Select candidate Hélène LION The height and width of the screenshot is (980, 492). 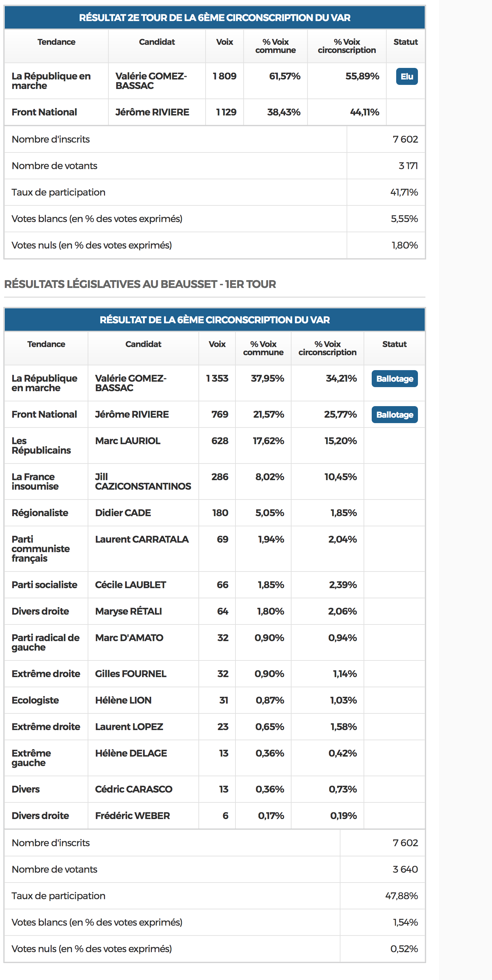(123, 700)
